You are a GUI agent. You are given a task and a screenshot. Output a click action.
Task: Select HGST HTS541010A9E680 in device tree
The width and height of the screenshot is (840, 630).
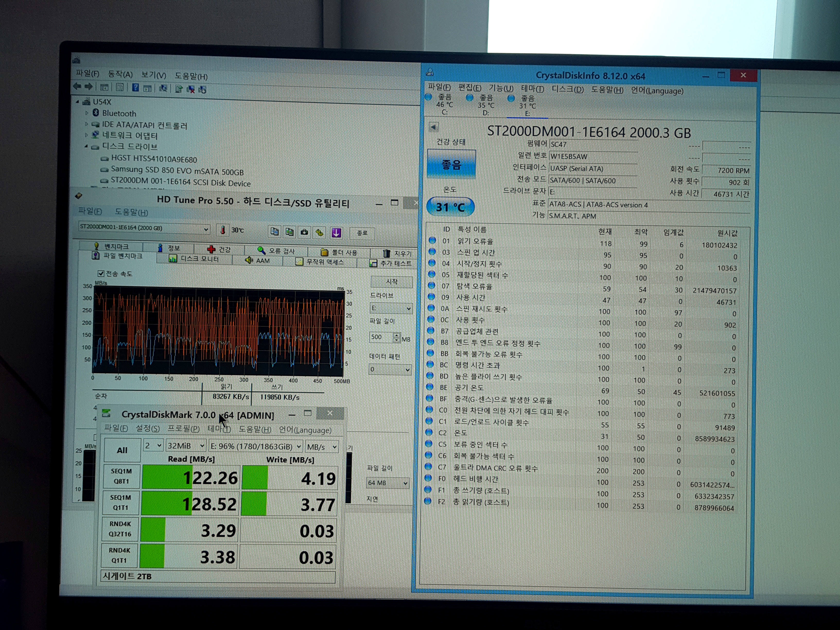pyautogui.click(x=154, y=159)
